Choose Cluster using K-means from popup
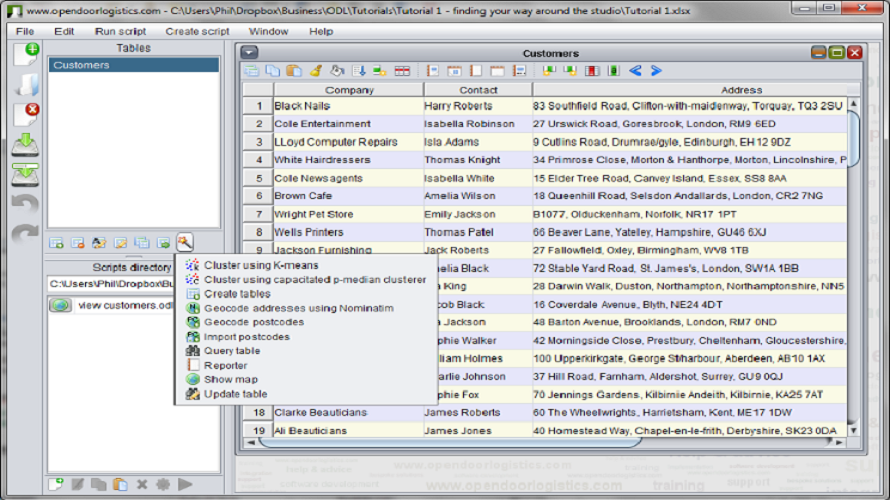Screen dimensions: 890x500 pyautogui.click(x=261, y=266)
